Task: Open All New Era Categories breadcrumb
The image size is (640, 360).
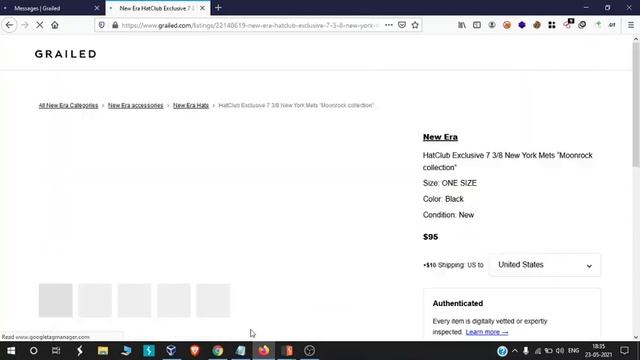Action: click(68, 105)
